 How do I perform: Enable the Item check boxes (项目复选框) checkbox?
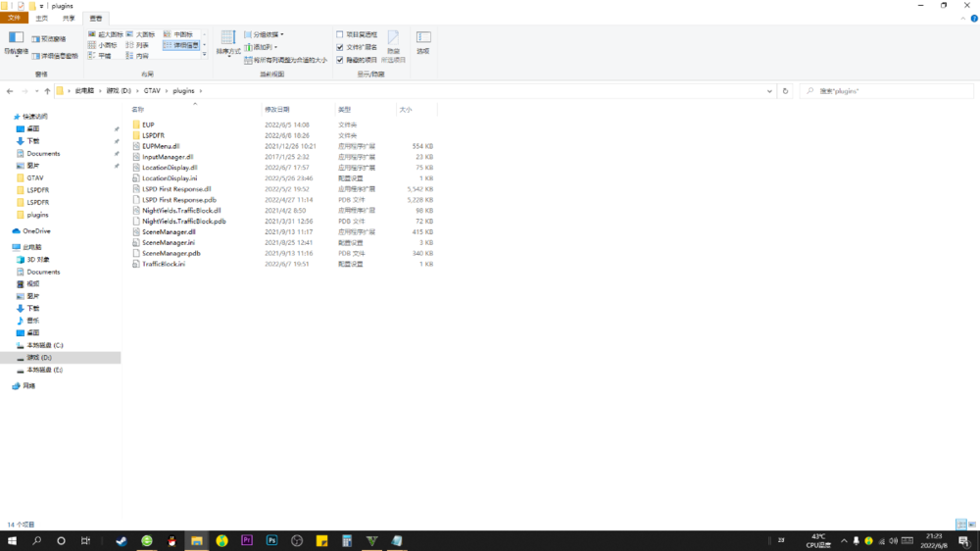coord(340,34)
